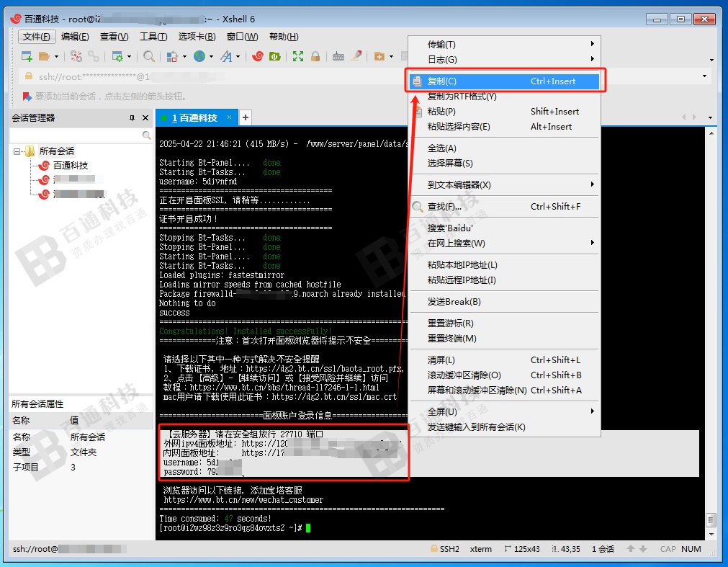Click the 125x43 terminal size status entry

[522, 549]
